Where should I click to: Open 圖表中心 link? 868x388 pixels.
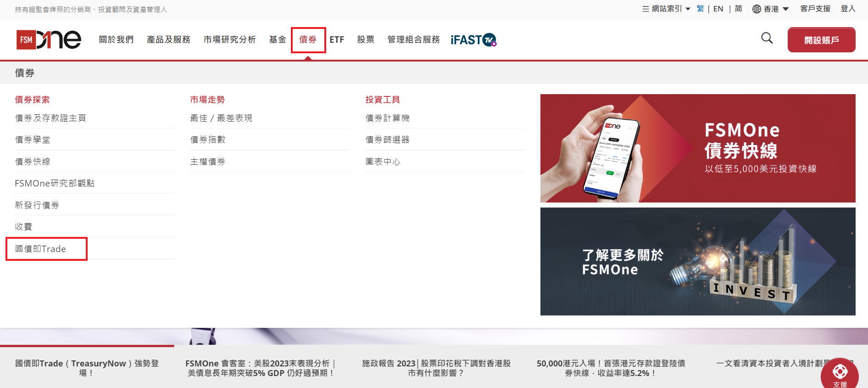(383, 162)
